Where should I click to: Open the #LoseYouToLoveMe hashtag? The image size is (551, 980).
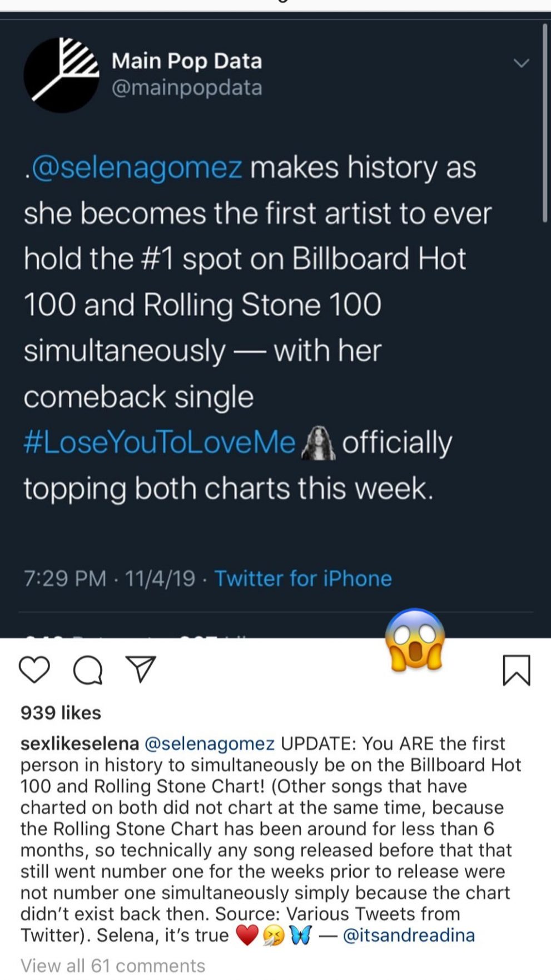click(160, 443)
